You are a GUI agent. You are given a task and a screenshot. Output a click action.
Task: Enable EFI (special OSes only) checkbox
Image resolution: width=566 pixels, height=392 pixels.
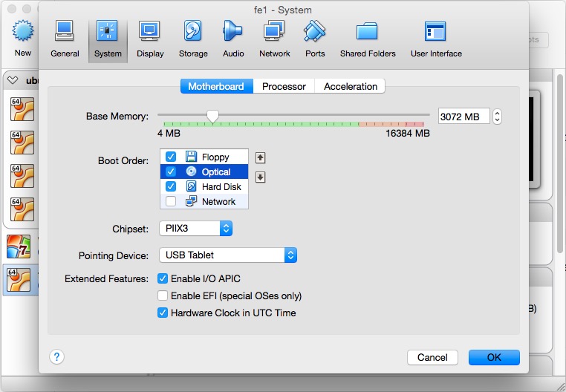pos(163,296)
